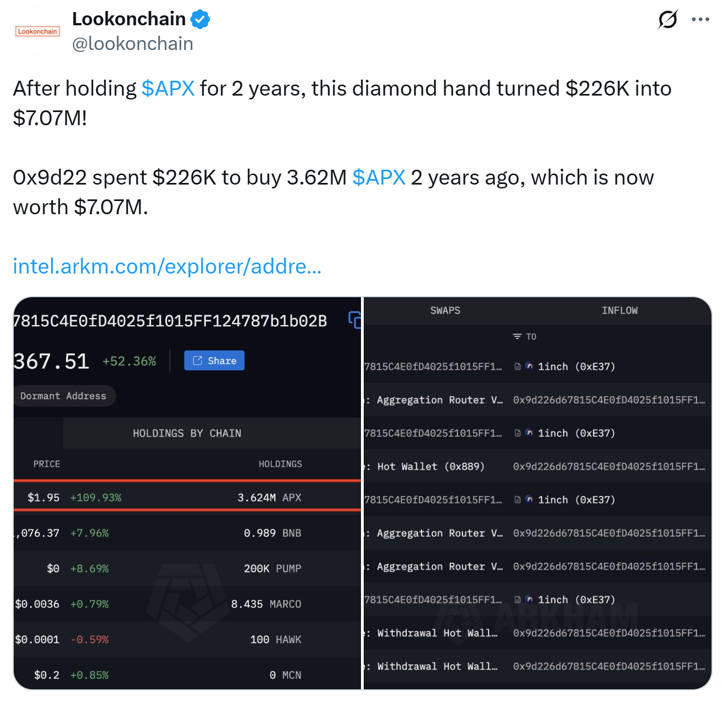Click the Hot Wallet (0x889) entry
Screen dimensions: 728x708
(x=431, y=466)
